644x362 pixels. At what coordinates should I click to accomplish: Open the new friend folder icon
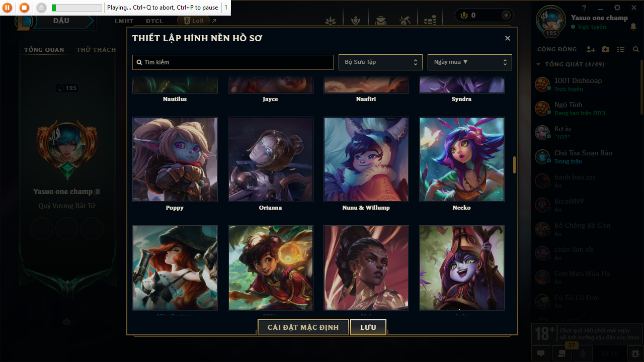click(606, 49)
